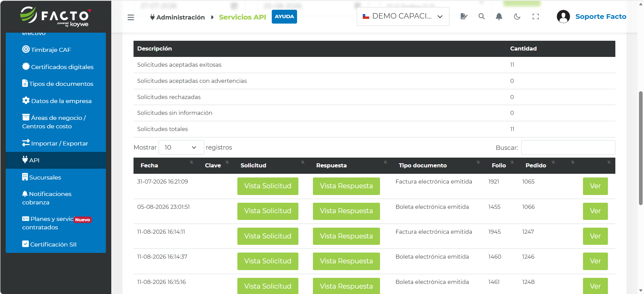The height and width of the screenshot is (294, 644).
Task: Click Ver for pedido 1246
Action: point(595,261)
